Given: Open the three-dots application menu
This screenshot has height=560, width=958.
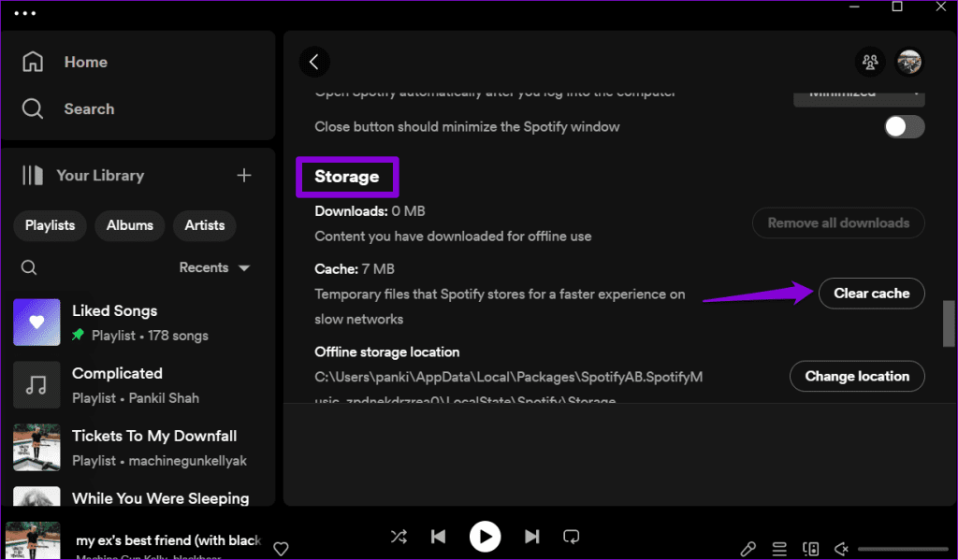Looking at the screenshot, I should [x=25, y=13].
